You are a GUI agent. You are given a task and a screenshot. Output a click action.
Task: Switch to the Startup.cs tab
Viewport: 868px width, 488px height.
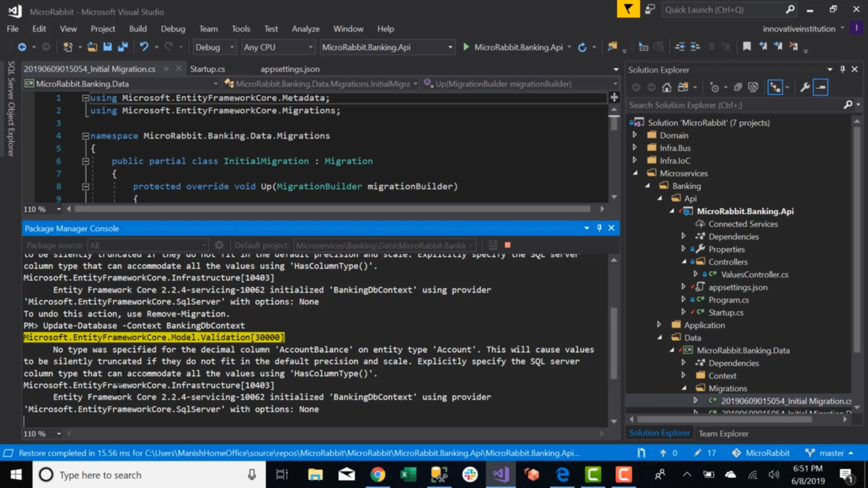[x=208, y=69]
